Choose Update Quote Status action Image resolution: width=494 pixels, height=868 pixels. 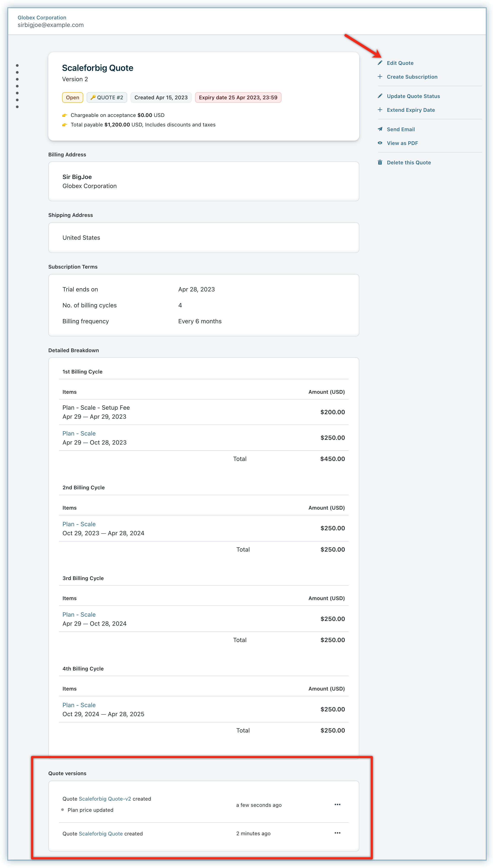coord(413,96)
